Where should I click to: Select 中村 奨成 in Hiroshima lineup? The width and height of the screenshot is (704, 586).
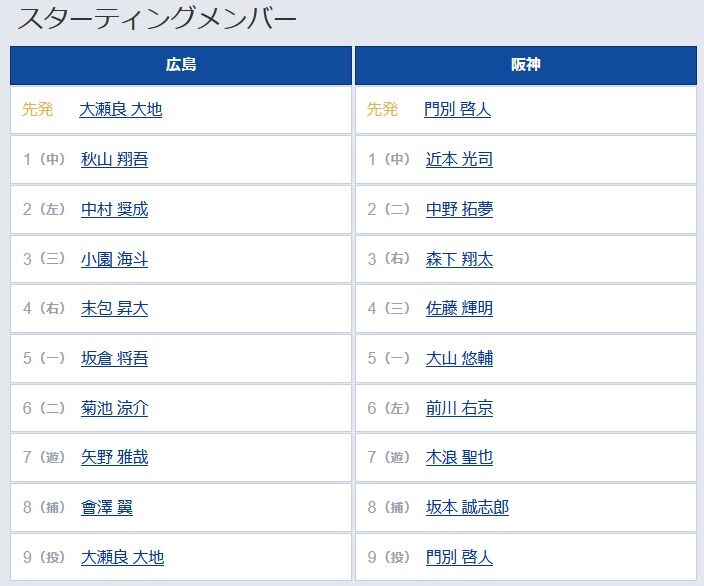click(x=114, y=209)
